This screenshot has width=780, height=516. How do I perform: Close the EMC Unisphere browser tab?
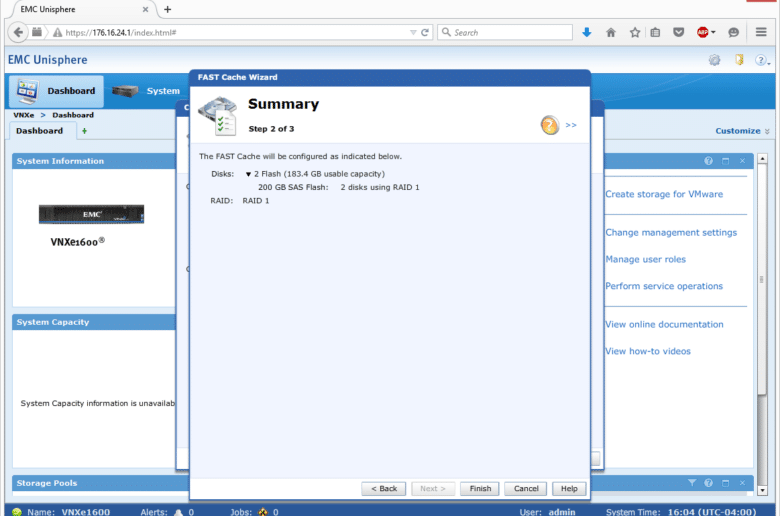(145, 9)
